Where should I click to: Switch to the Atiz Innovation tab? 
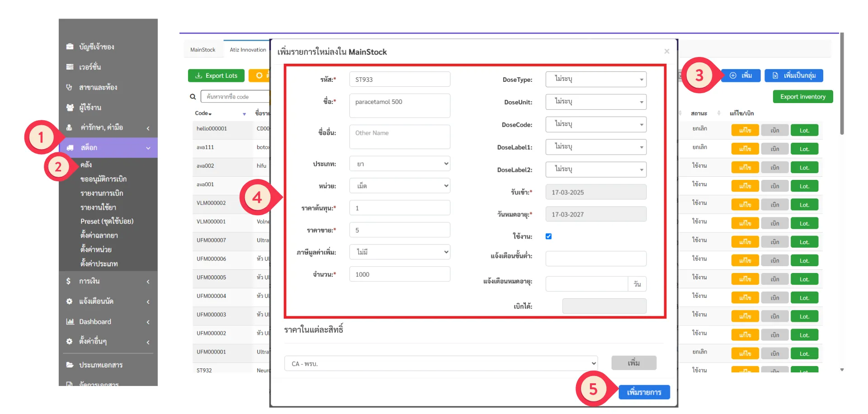pyautogui.click(x=248, y=50)
